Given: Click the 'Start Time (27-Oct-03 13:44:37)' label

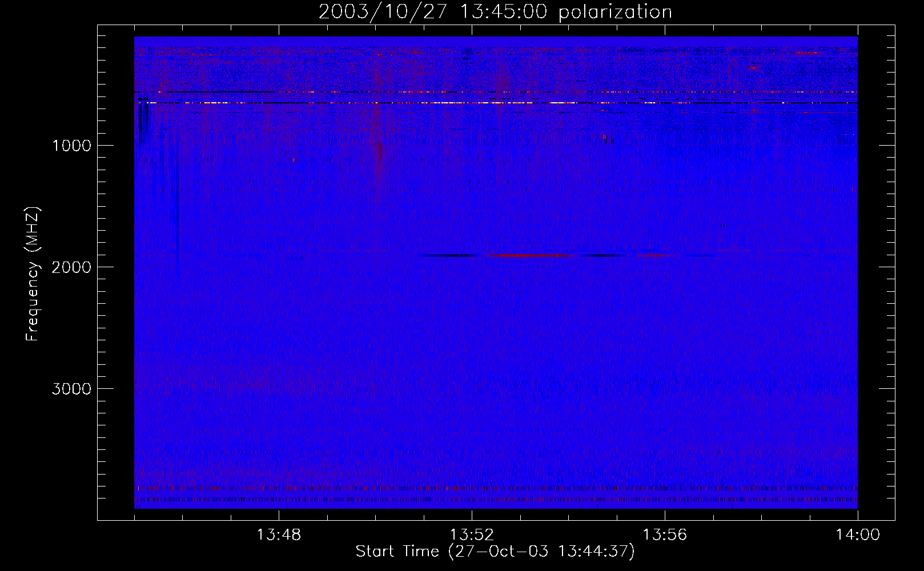Looking at the screenshot, I should coord(495,552).
